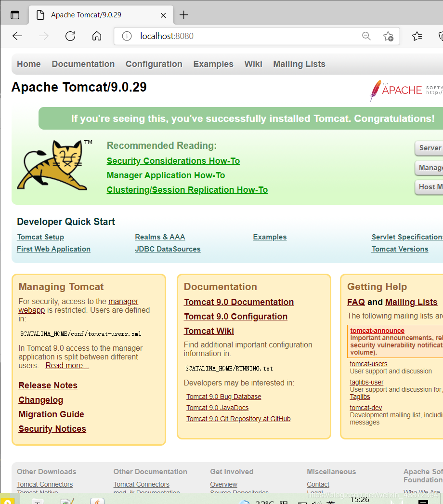The height and width of the screenshot is (504, 443).
Task: Add this page to favorites
Action: [388, 36]
